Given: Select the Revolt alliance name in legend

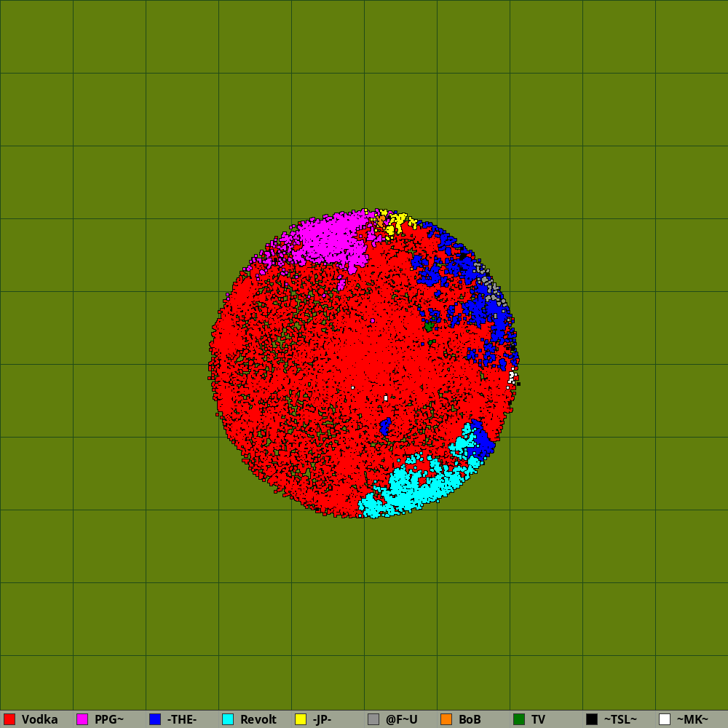Looking at the screenshot, I should point(258,719).
